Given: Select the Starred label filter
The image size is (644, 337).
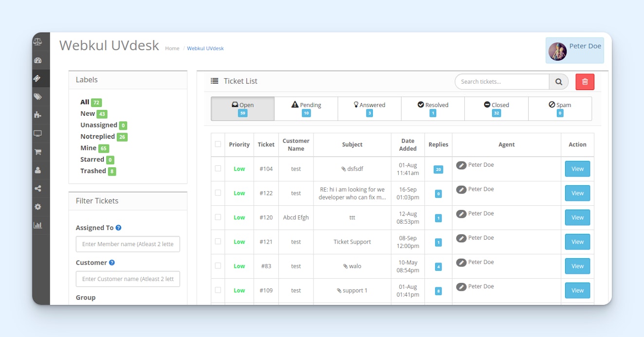Looking at the screenshot, I should click(x=97, y=160).
